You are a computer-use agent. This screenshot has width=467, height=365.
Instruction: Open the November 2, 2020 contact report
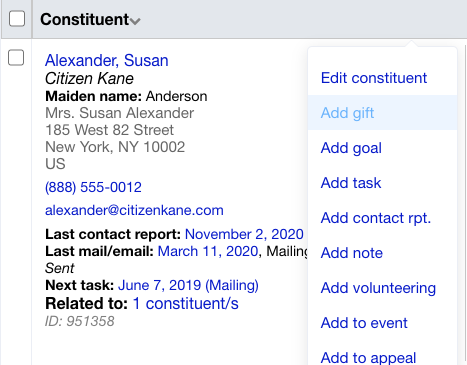tap(244, 234)
